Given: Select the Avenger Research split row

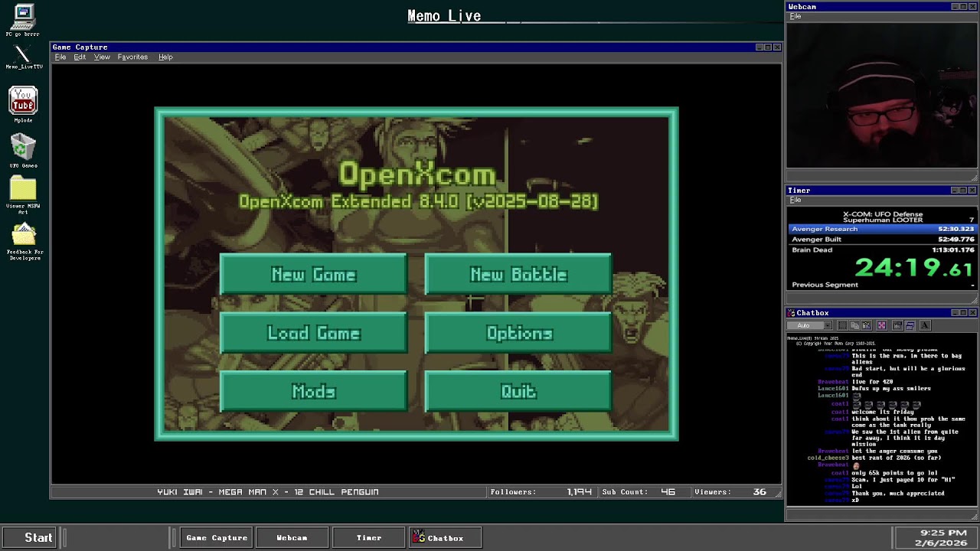Looking at the screenshot, I should [x=882, y=229].
